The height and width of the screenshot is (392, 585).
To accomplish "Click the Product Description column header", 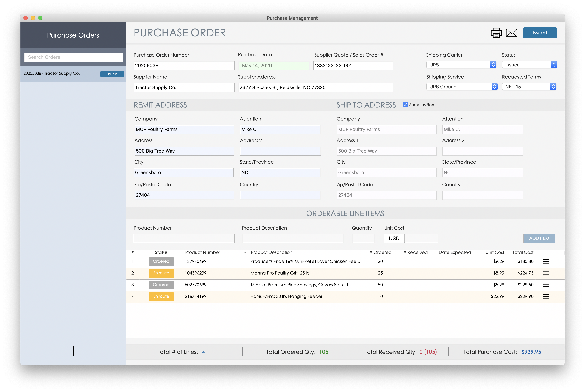I will [271, 253].
